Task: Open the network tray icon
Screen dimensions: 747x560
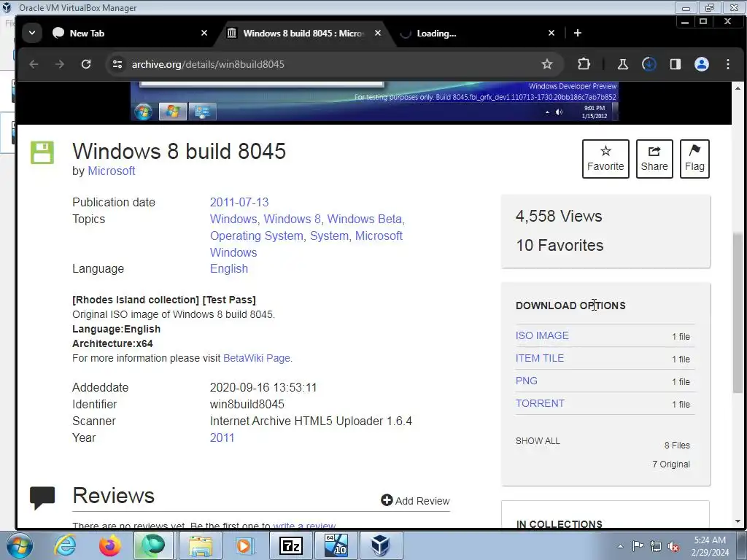Action: (x=656, y=546)
